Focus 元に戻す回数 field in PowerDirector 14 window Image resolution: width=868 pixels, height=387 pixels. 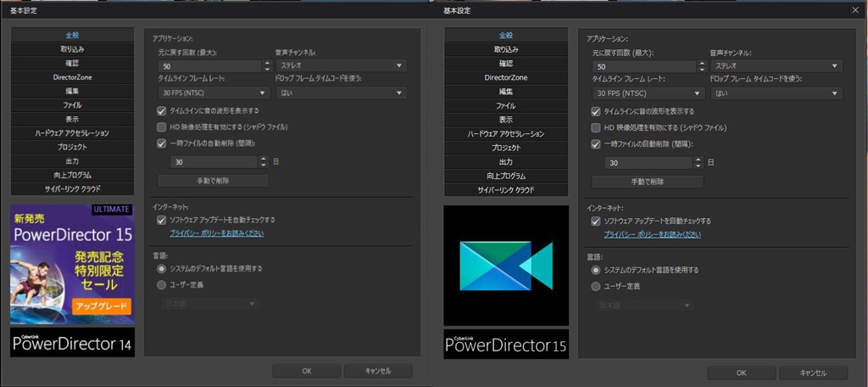(210, 66)
